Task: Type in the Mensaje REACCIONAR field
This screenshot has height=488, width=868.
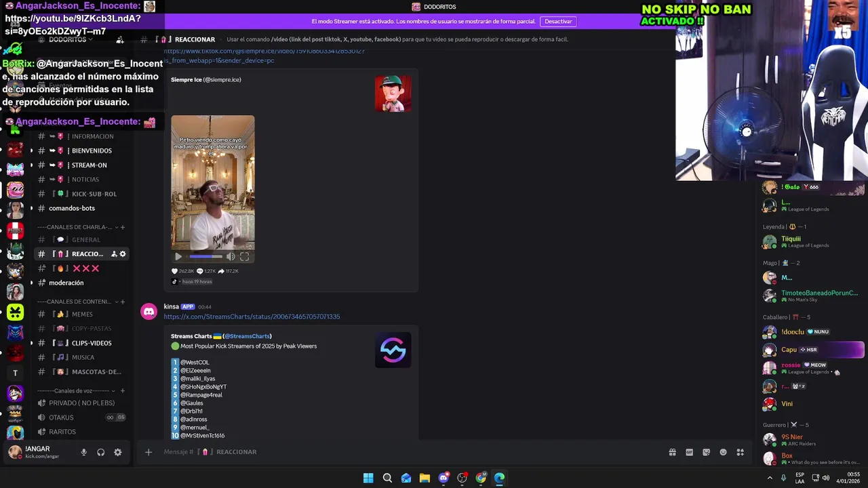Action: pos(407,452)
